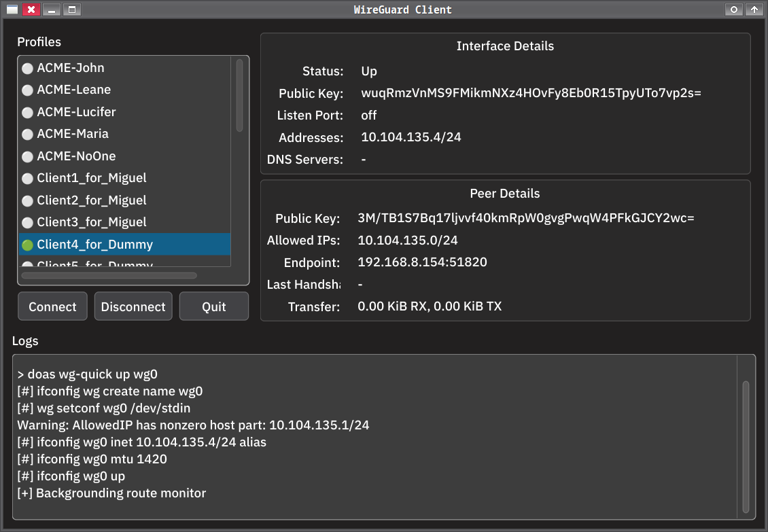This screenshot has height=532, width=768.
Task: Select the ACME-Maria profile
Action: [x=125, y=135]
